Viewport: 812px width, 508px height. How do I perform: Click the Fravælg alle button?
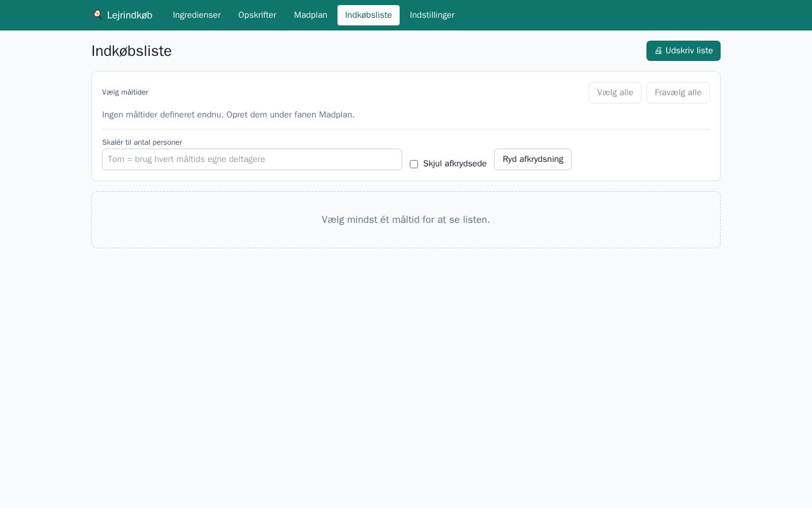pyautogui.click(x=678, y=93)
